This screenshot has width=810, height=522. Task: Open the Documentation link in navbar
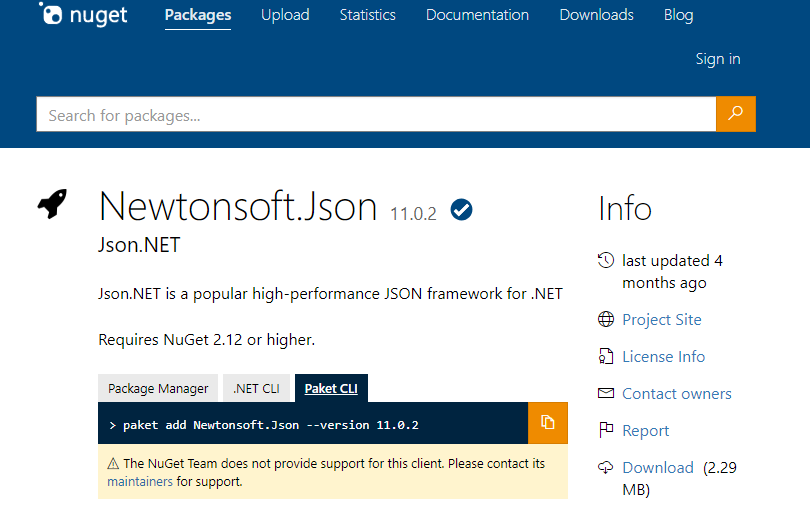[x=477, y=15]
